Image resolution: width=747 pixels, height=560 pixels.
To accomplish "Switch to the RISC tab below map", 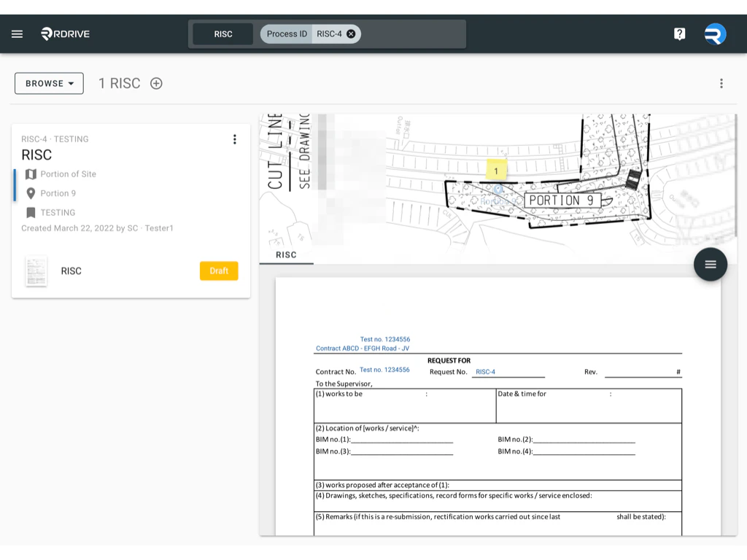I will point(286,254).
